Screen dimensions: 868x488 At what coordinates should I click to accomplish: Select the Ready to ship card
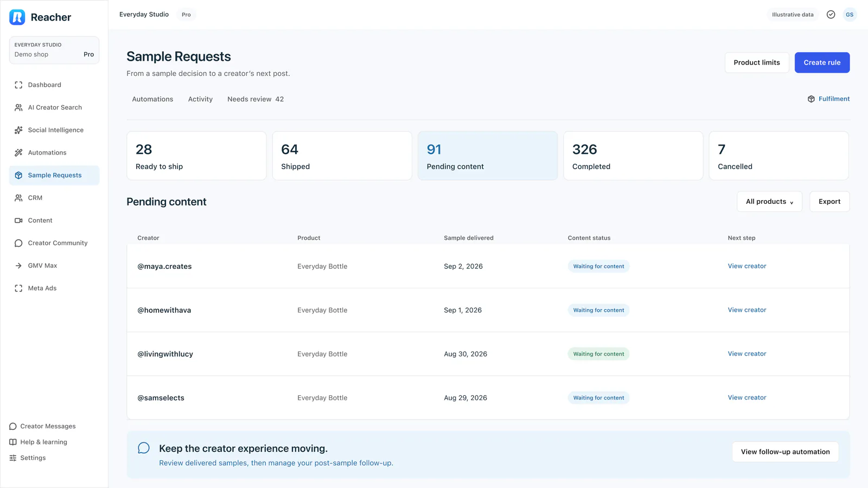pyautogui.click(x=196, y=156)
